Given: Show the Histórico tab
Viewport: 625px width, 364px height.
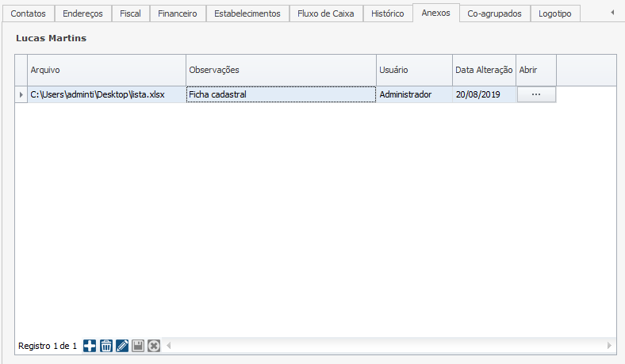Looking at the screenshot, I should [x=388, y=13].
